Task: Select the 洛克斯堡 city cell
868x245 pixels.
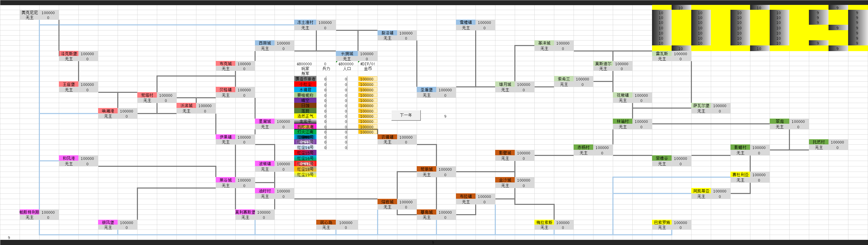Action: 69,54
